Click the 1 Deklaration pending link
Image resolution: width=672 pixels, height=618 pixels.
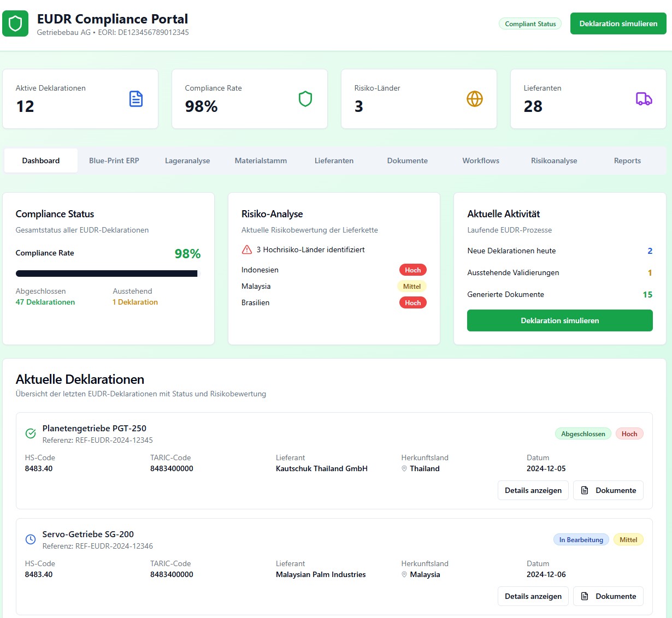135,302
